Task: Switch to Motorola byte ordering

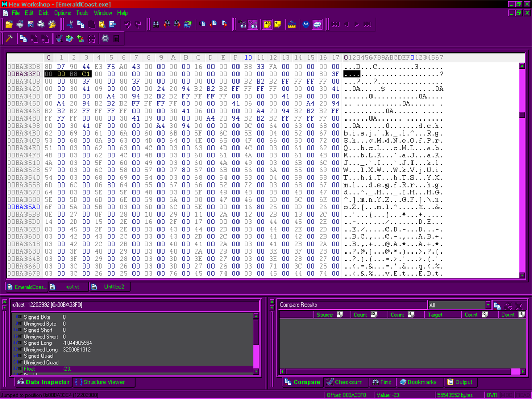Action: [x=306, y=24]
